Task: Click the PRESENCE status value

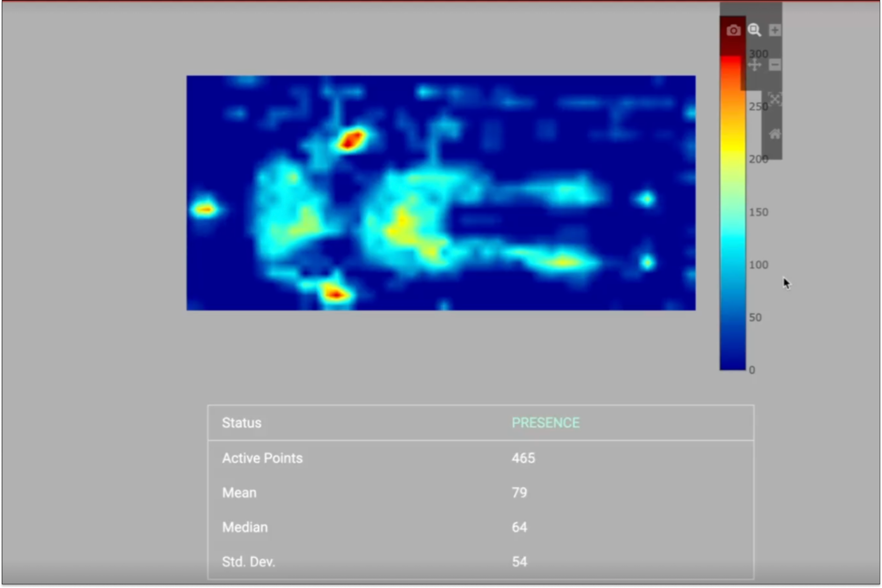Action: point(546,423)
